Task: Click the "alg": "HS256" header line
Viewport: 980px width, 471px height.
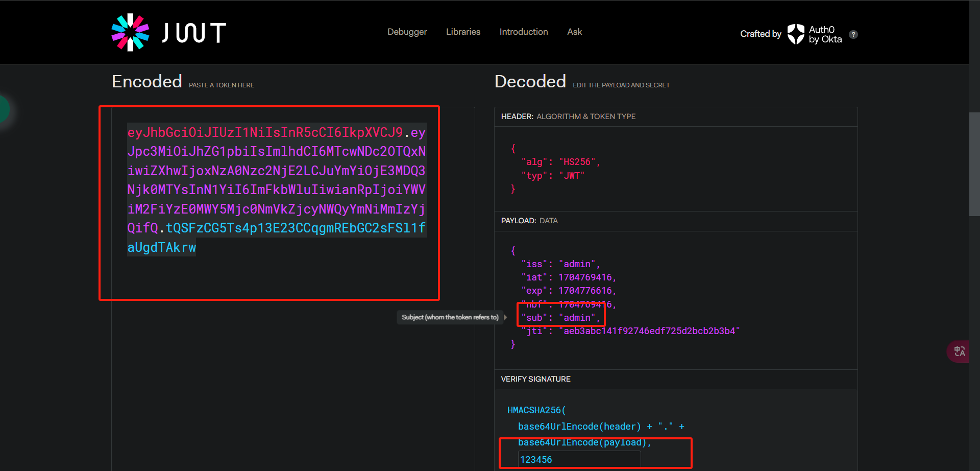Action: click(x=560, y=162)
